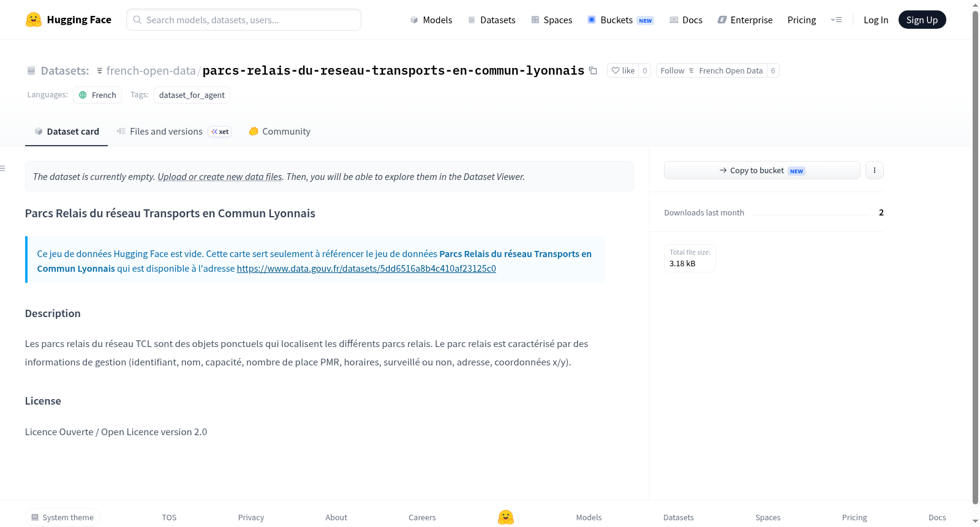Open the Pricing footer link
980x527 pixels.
854,517
